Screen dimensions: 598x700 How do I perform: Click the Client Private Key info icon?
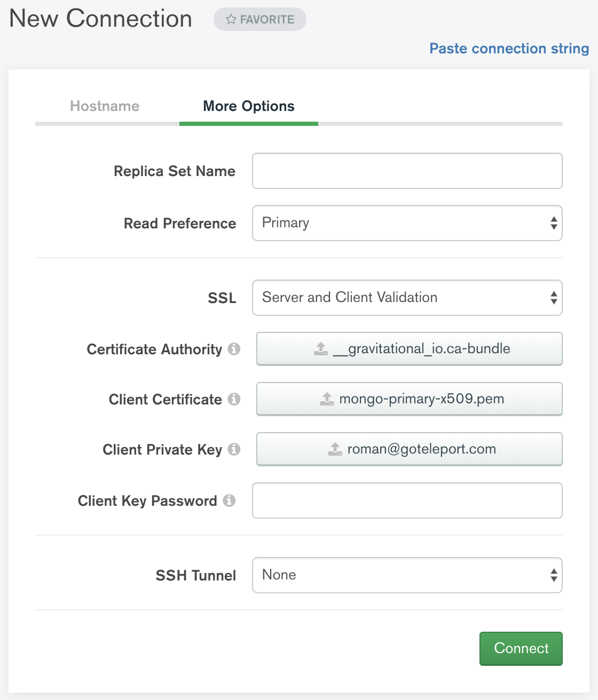click(235, 449)
